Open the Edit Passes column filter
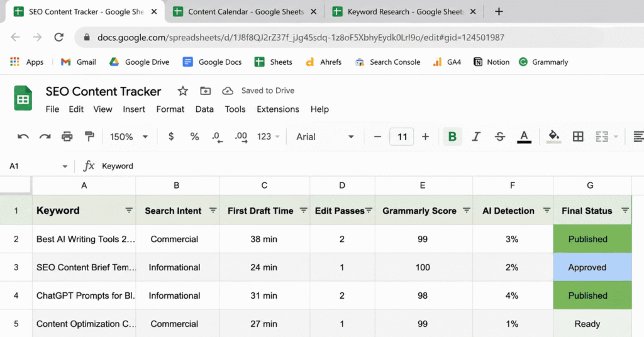 tap(369, 210)
